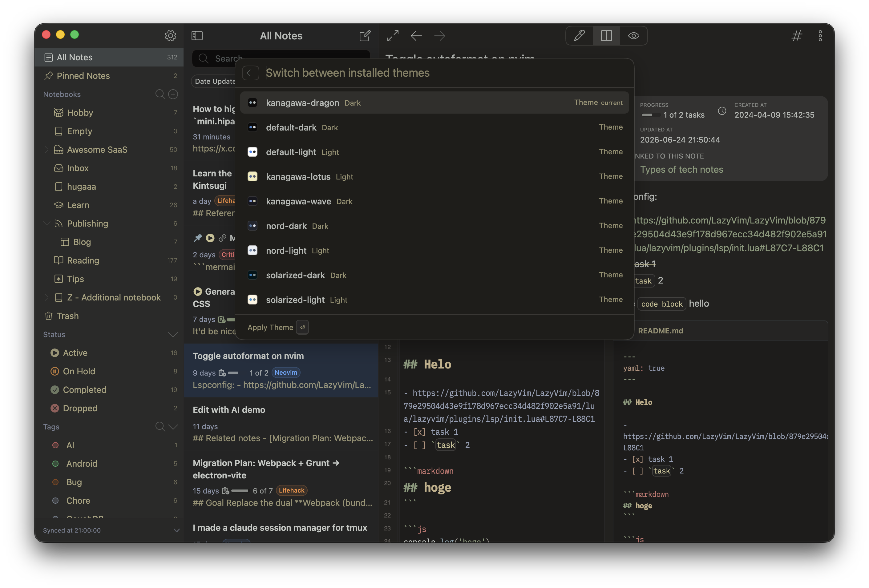Open All Notes in sidebar
Image resolution: width=869 pixels, height=588 pixels.
click(x=109, y=57)
